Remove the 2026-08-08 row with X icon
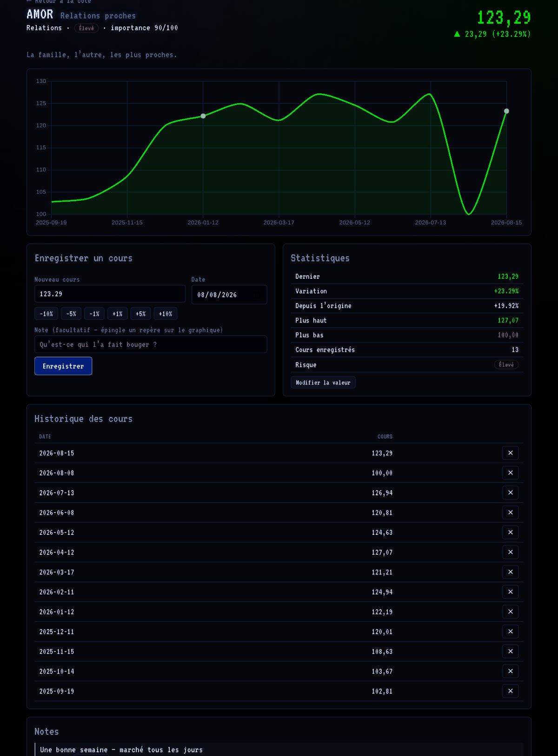This screenshot has height=756, width=558. pos(510,473)
